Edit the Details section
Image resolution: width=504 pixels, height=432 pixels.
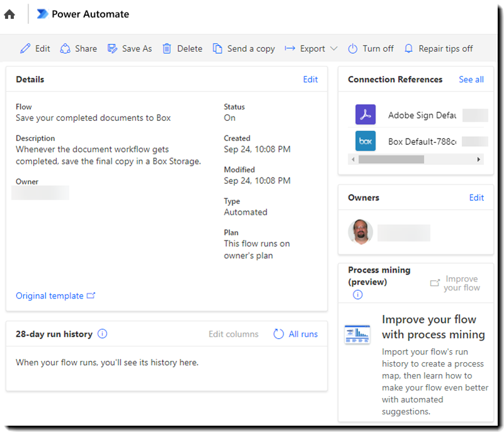tap(310, 79)
